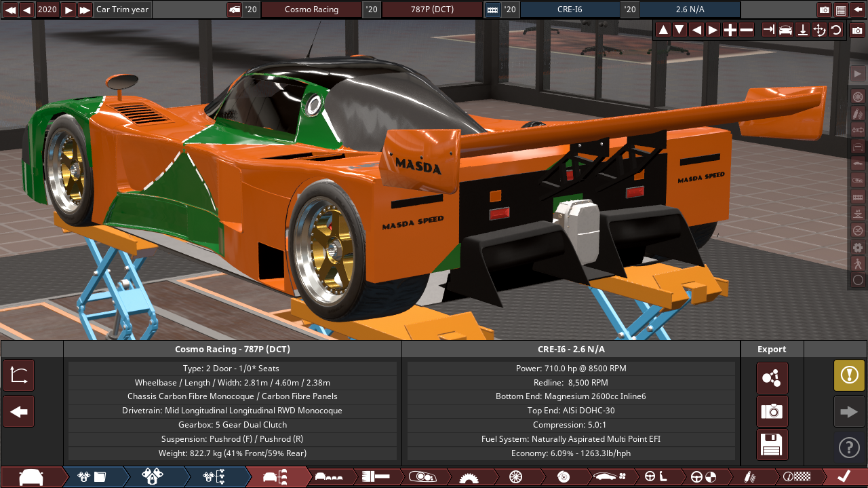Click the car model icon in top bar
This screenshot has width=868, height=488.
coord(234,10)
